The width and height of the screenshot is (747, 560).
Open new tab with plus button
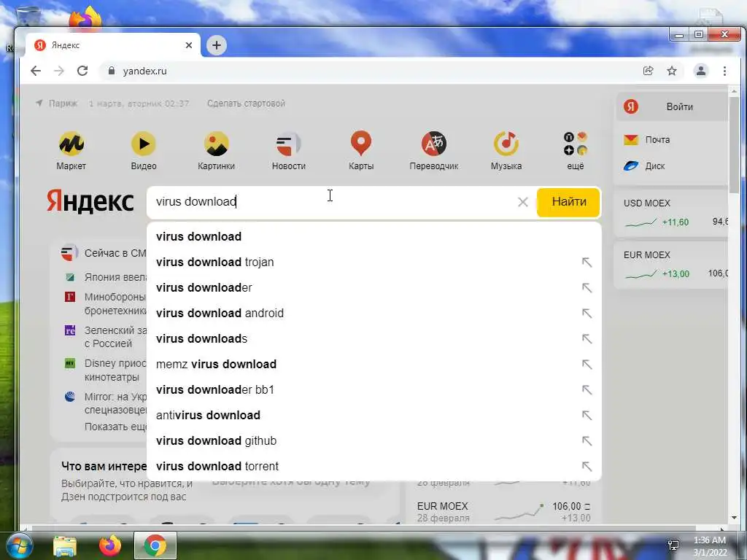[x=216, y=45]
